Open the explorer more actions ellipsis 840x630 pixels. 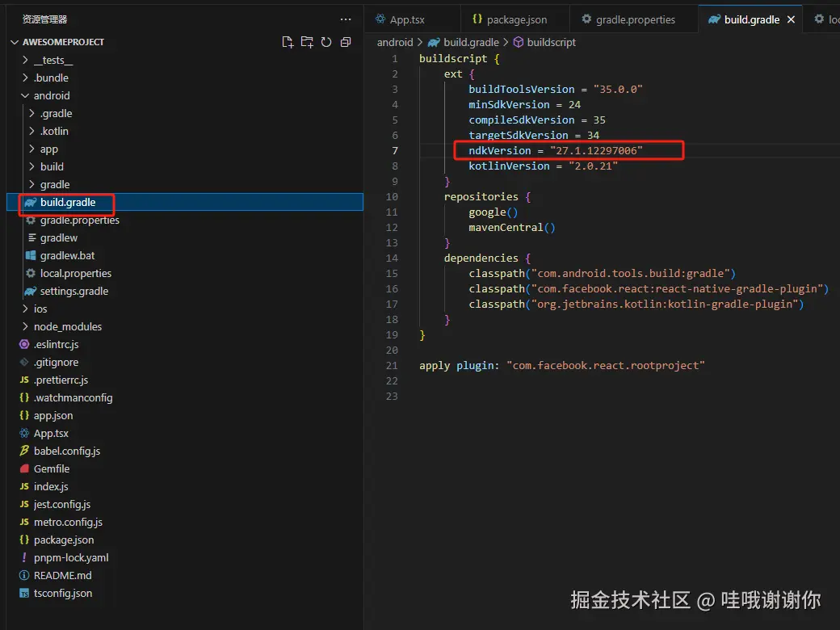point(346,19)
